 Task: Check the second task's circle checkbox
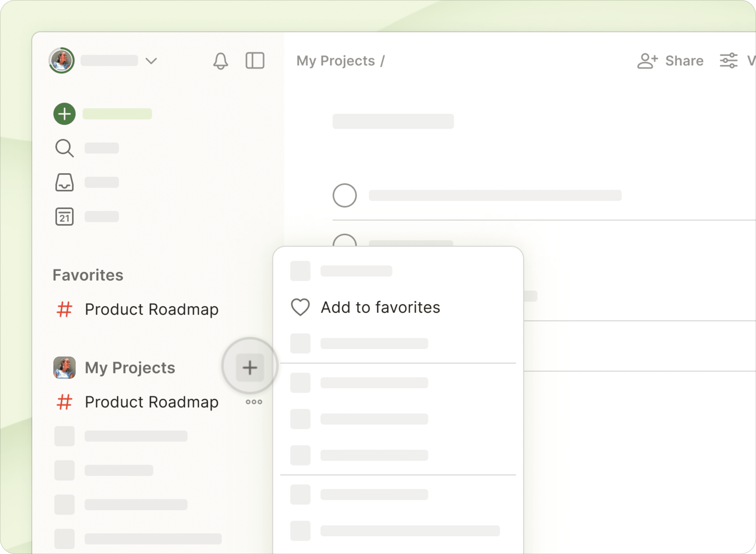point(345,241)
